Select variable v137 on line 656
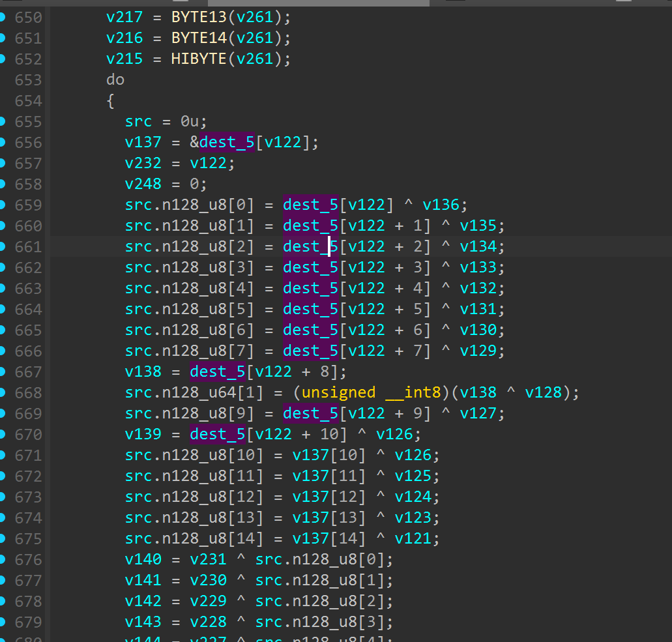Screen dimensions: 672x642 click(143, 142)
